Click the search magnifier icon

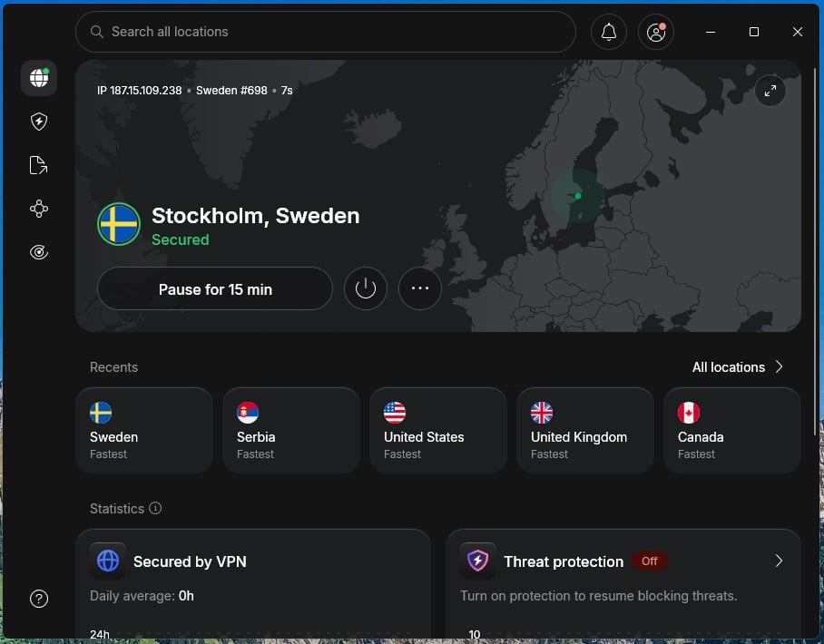[x=97, y=32]
